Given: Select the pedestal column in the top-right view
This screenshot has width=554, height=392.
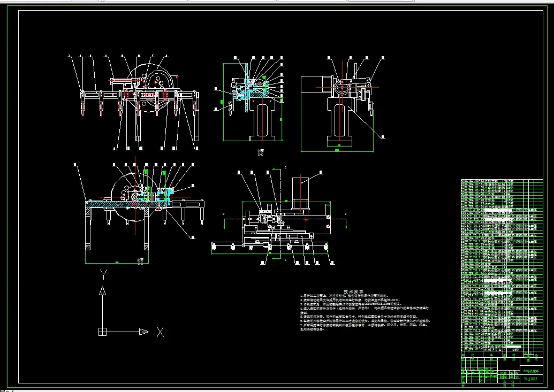Looking at the screenshot, I should click(339, 121).
